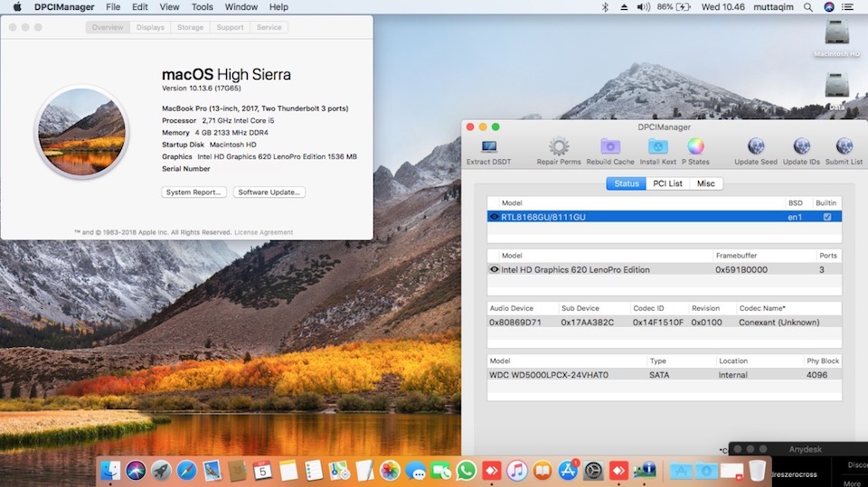Open Maps from the dock
868x487 pixels.
point(339,471)
